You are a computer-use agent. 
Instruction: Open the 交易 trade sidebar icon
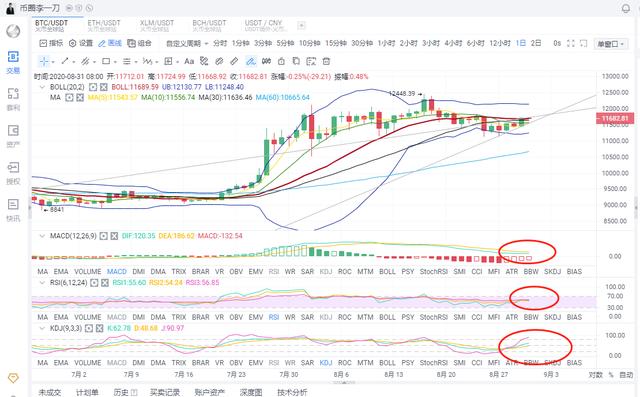tap(13, 62)
